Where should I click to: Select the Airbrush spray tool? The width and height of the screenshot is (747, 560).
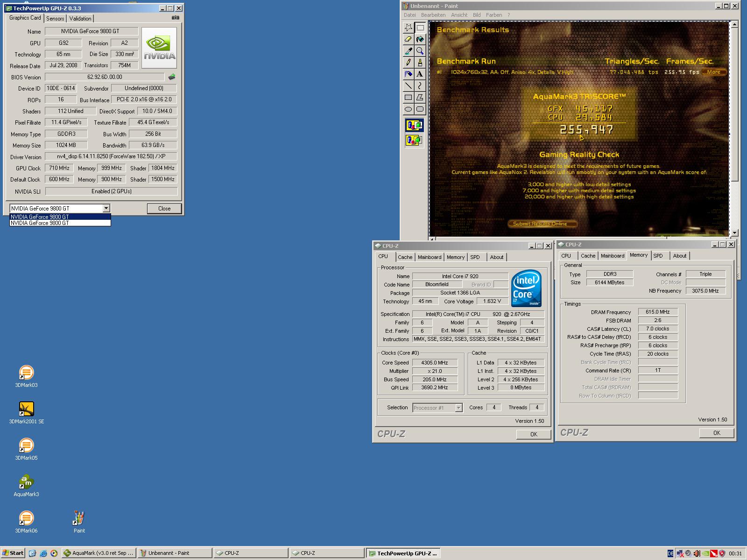409,74
